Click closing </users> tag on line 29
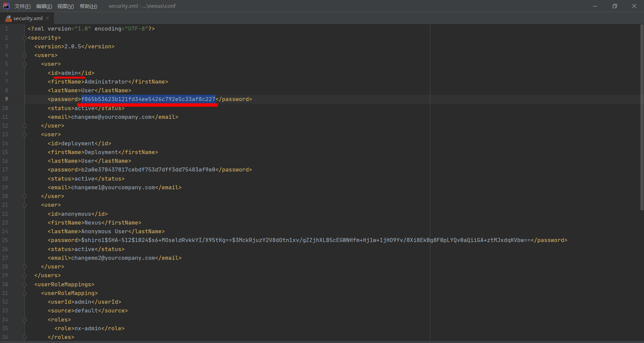 click(48, 275)
